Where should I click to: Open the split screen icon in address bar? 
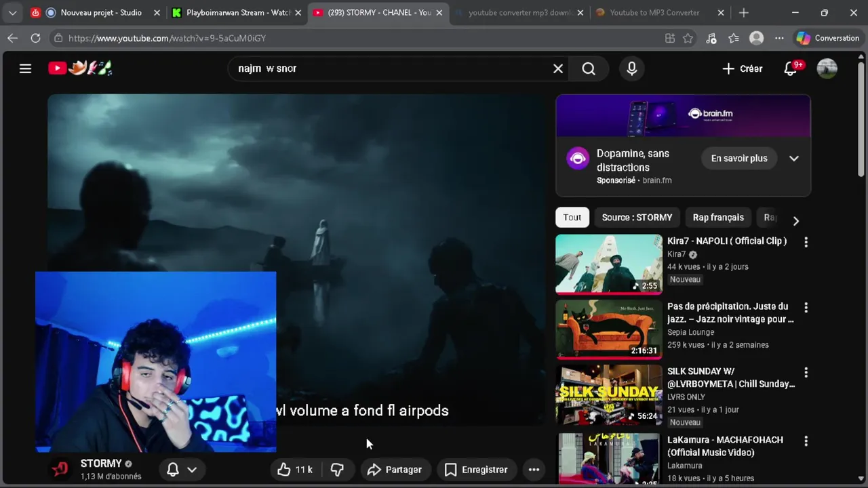pyautogui.click(x=670, y=39)
